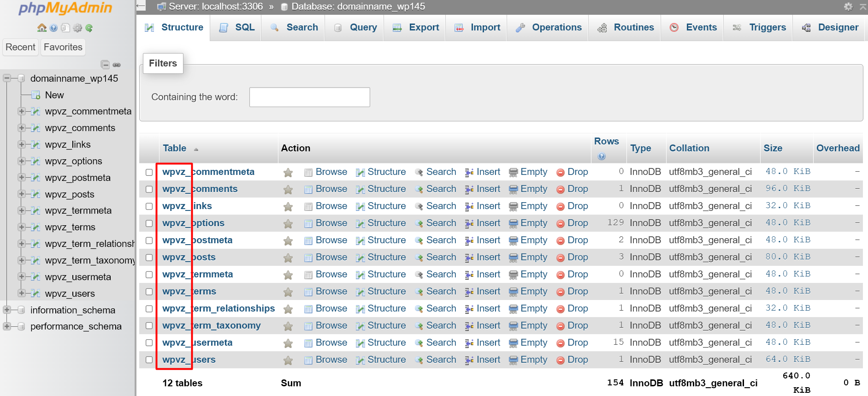Check the wpvz_commentmeta row checkbox
This screenshot has height=396, width=868.
149,172
